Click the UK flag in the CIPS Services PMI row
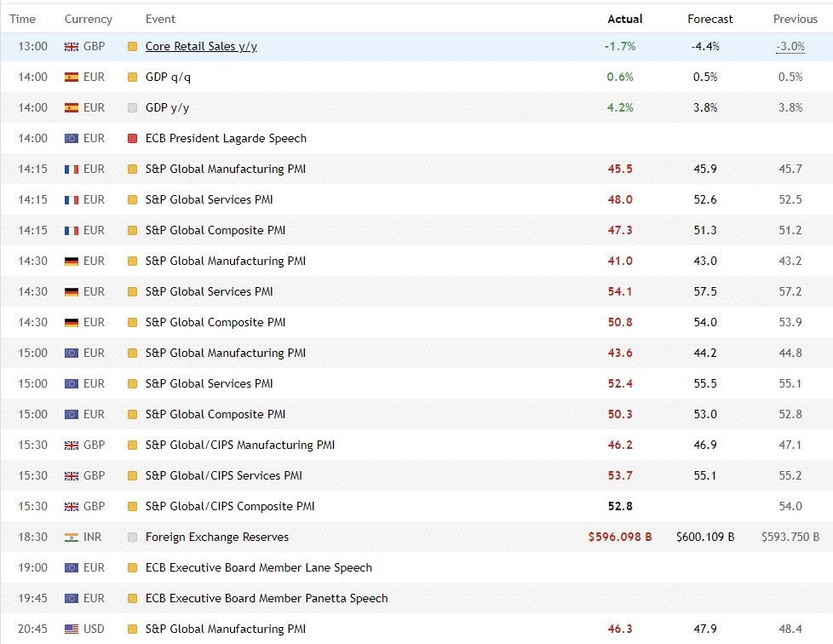Screen dimensions: 833x644 [72, 476]
